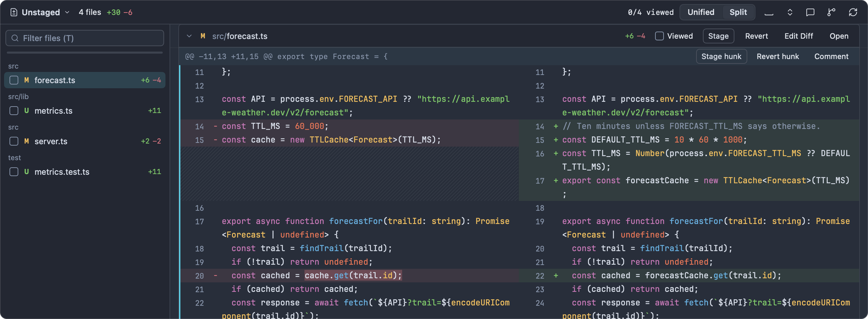The width and height of the screenshot is (868, 319).
Task: Check the metrics.ts file checkbox
Action: tap(14, 111)
